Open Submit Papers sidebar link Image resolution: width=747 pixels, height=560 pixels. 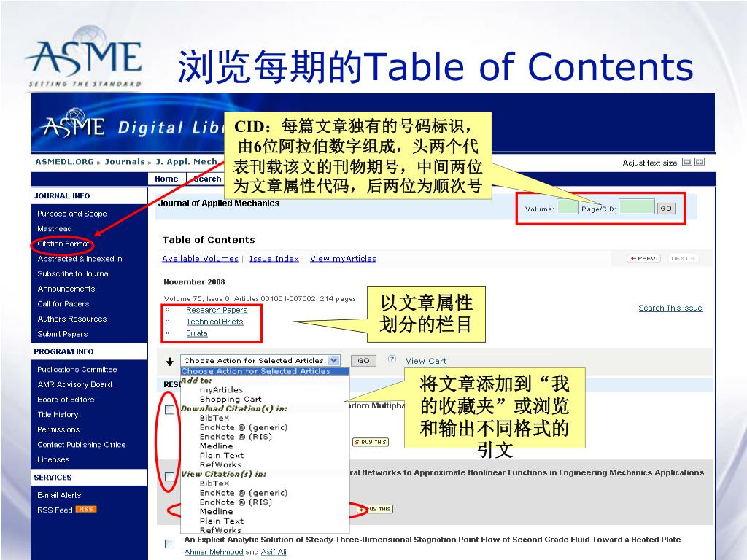tap(63, 334)
